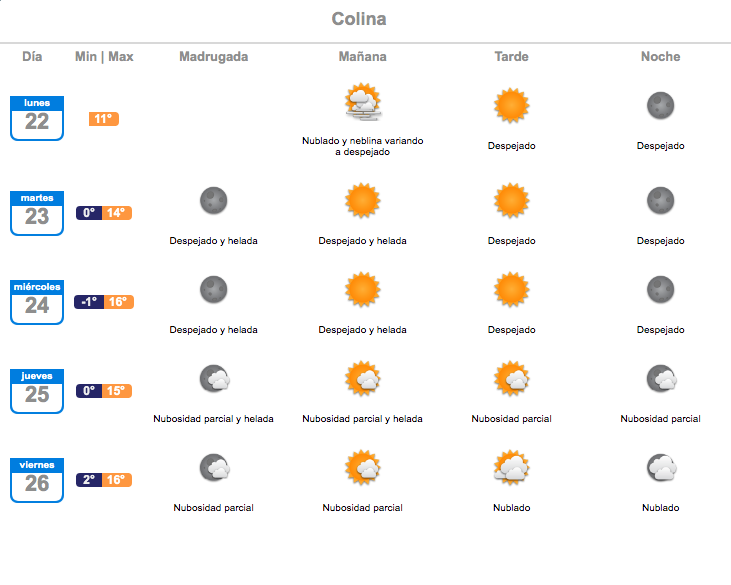Click 'Nubosidad parcial' under viernes Mañana
This screenshot has height=585, width=731.
[363, 508]
